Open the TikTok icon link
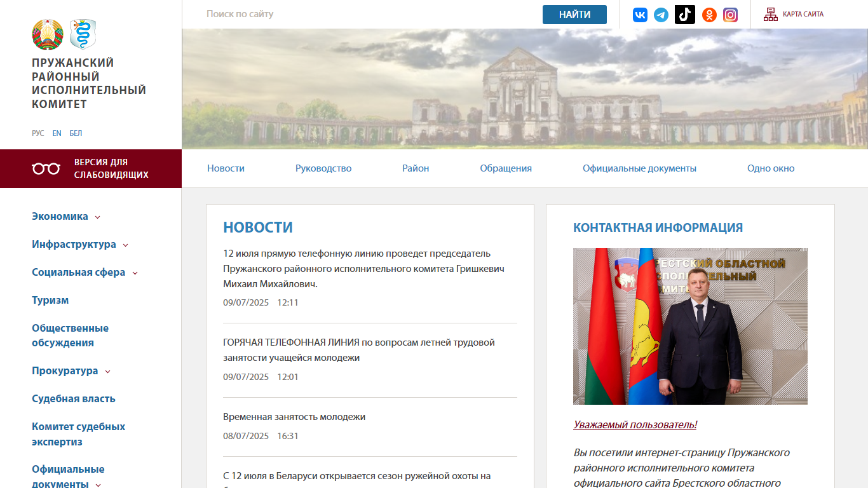 (x=685, y=15)
